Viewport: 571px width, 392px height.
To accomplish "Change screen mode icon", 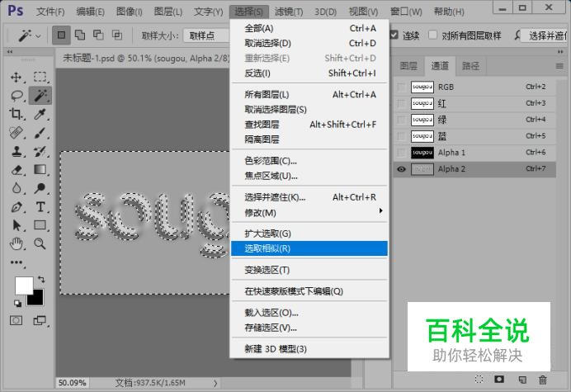I will tap(40, 320).
